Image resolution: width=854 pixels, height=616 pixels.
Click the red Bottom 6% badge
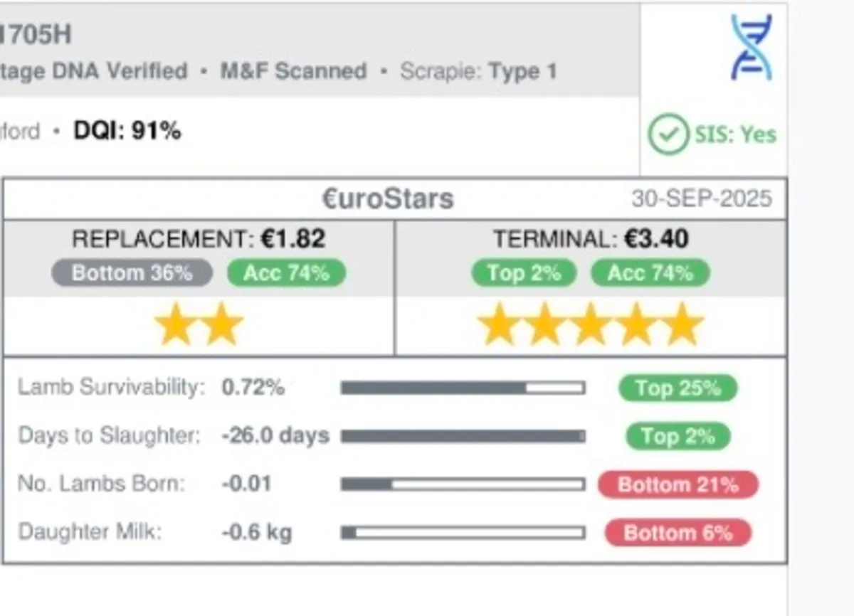pyautogui.click(x=678, y=533)
